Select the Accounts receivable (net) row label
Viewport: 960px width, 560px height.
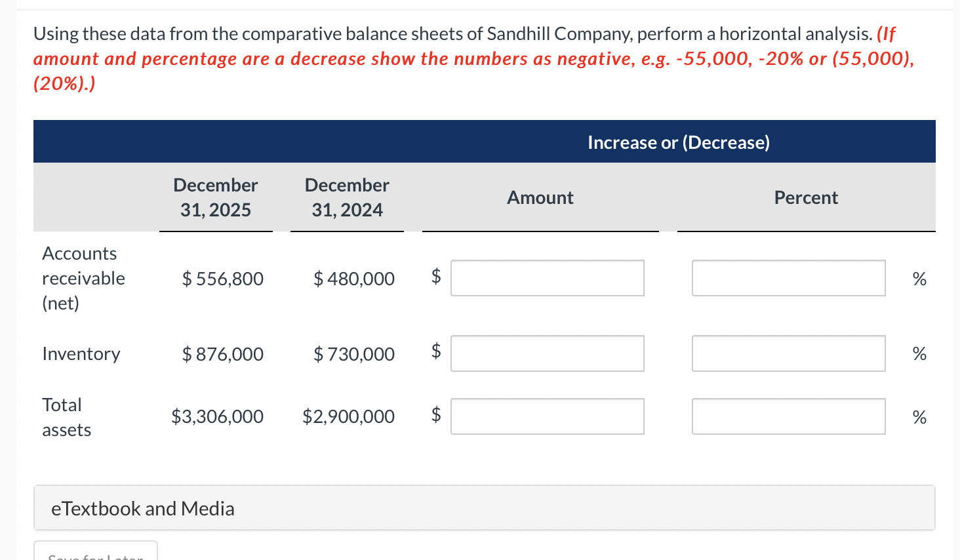tap(83, 277)
